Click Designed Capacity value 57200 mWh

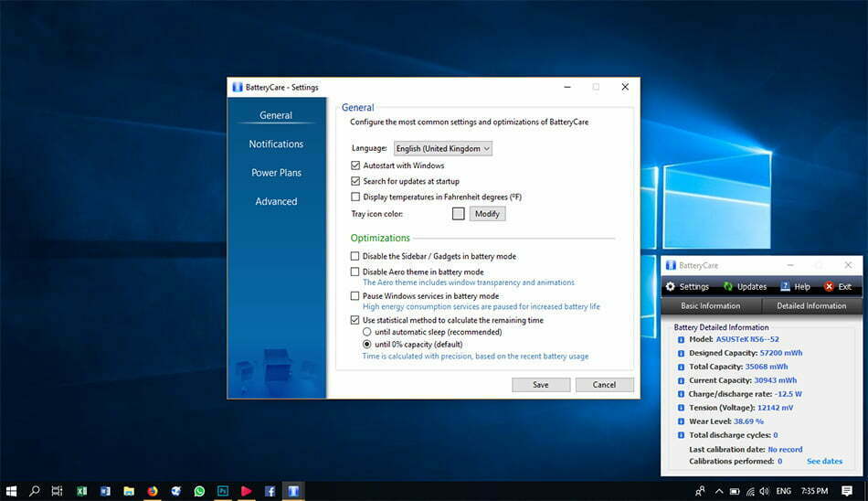pyautogui.click(x=780, y=353)
